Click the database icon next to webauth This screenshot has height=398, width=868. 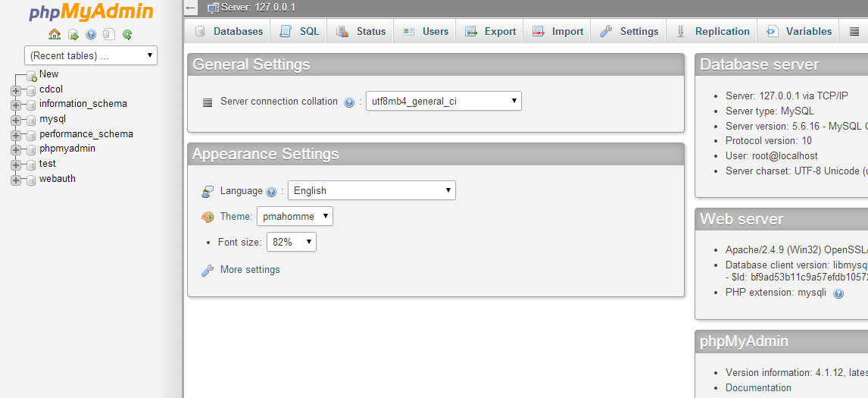point(31,180)
